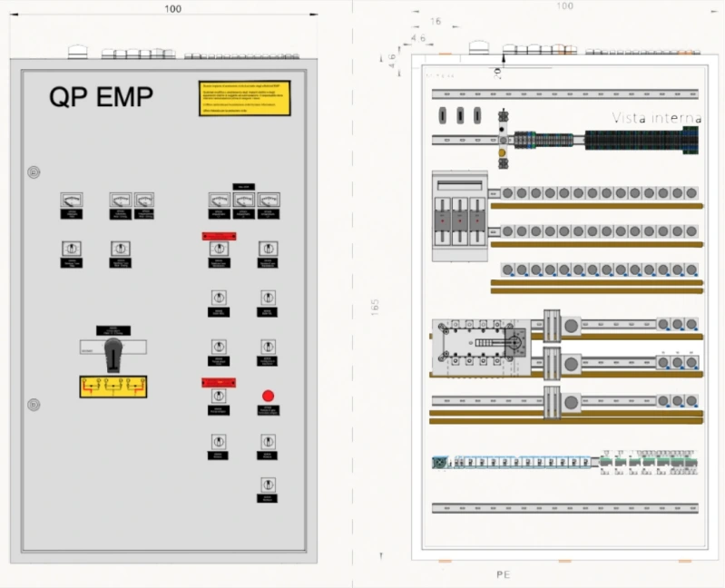This screenshot has height=588, width=725.
Task: Click the yellow wiring diagram plate
Action: [x=113, y=387]
